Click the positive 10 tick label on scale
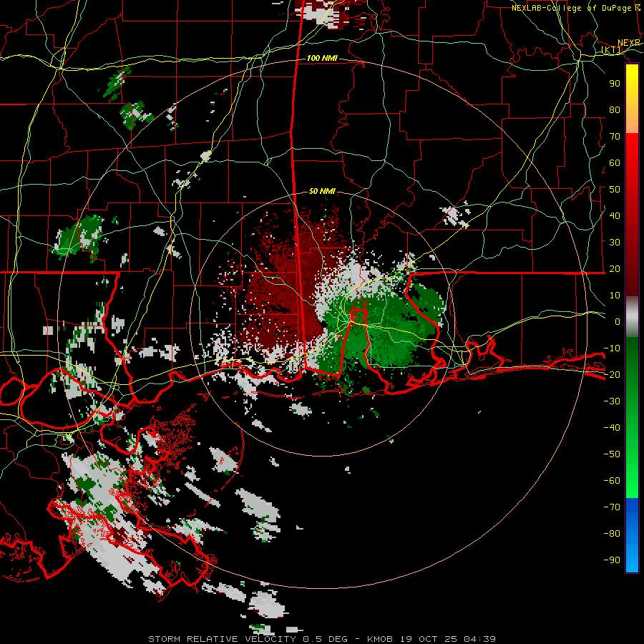The height and width of the screenshot is (644, 644). click(x=615, y=296)
